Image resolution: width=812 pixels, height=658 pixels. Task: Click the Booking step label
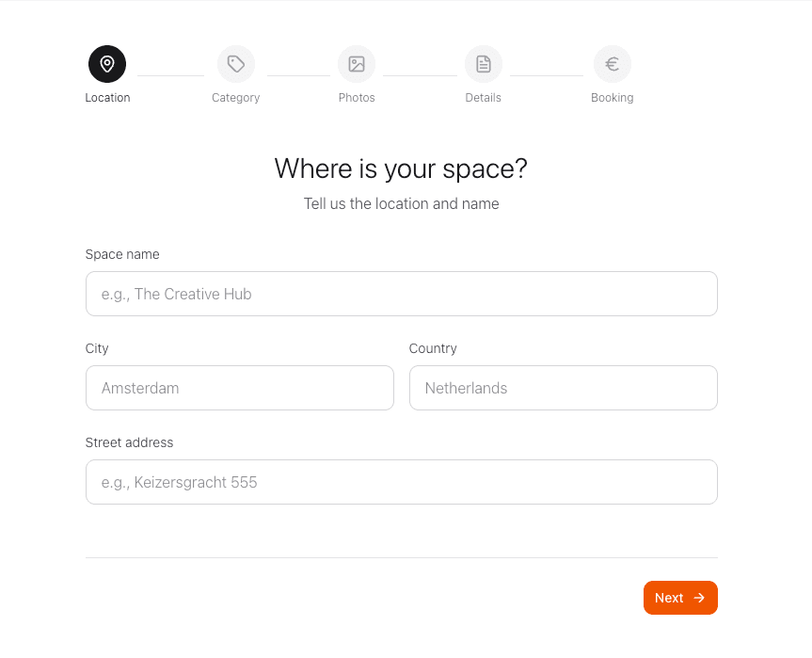pos(612,97)
